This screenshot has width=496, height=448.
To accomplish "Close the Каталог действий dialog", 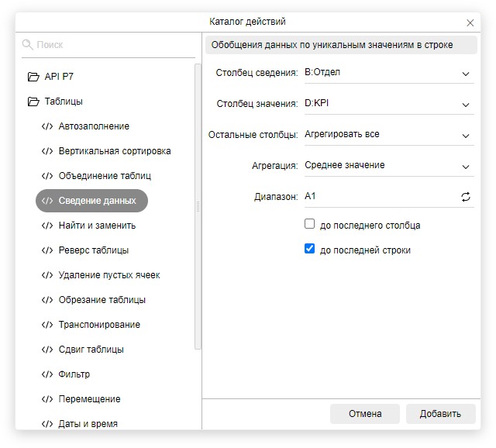I will pyautogui.click(x=470, y=23).
